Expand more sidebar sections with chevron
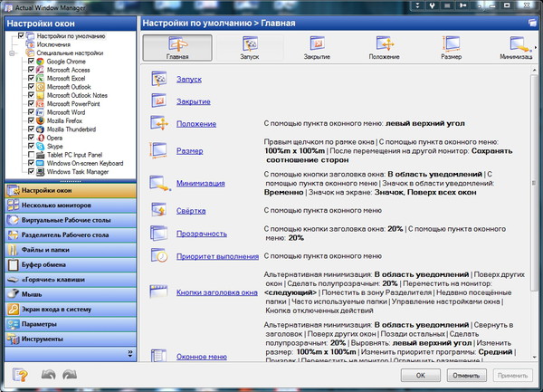The height and width of the screenshot is (392, 543). (x=129, y=353)
